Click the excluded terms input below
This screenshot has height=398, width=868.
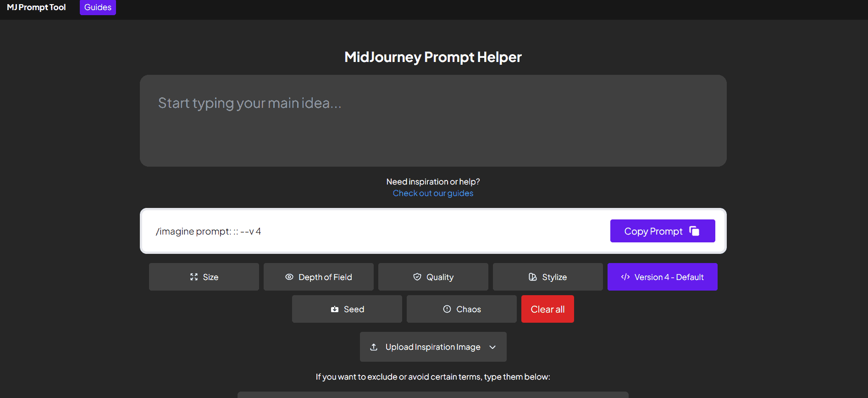point(432,395)
